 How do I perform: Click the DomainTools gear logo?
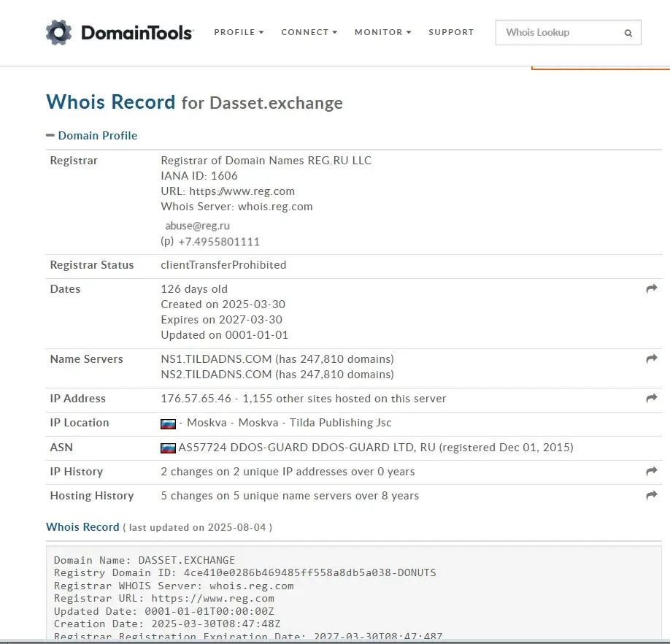coord(59,32)
